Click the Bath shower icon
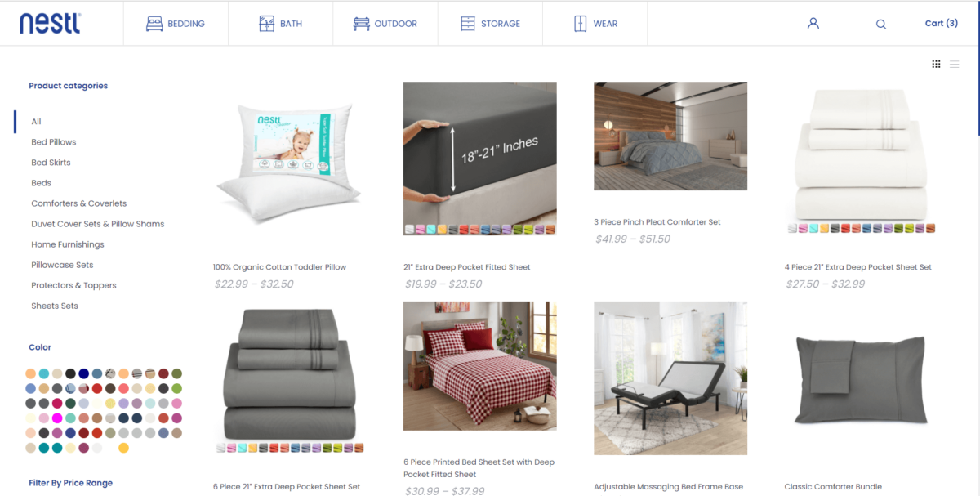This screenshot has width=980, height=496. [266, 24]
